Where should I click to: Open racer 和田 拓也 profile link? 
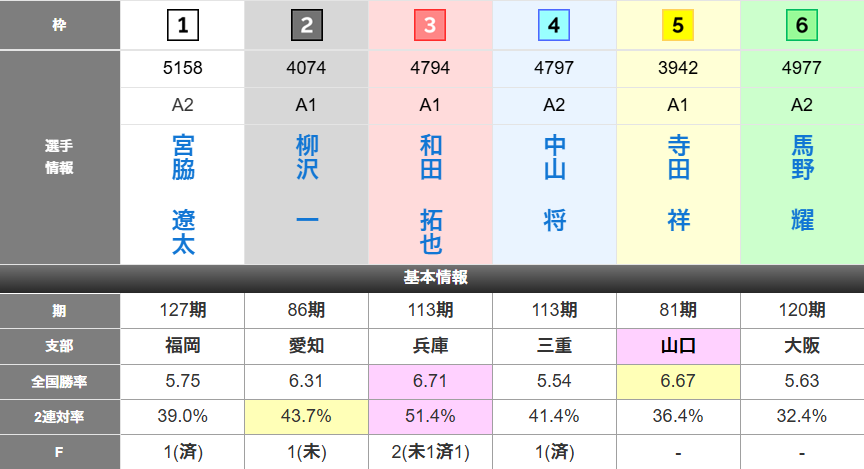(x=431, y=194)
